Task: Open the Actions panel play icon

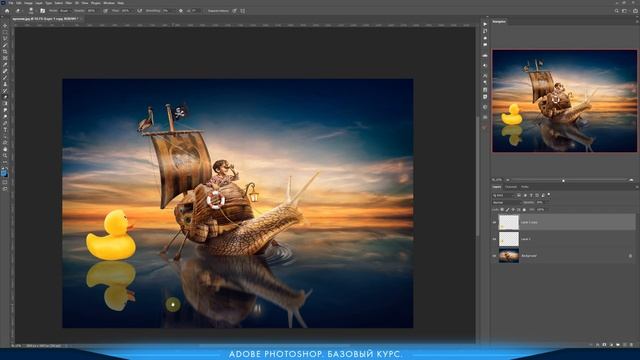Action: pos(485,24)
